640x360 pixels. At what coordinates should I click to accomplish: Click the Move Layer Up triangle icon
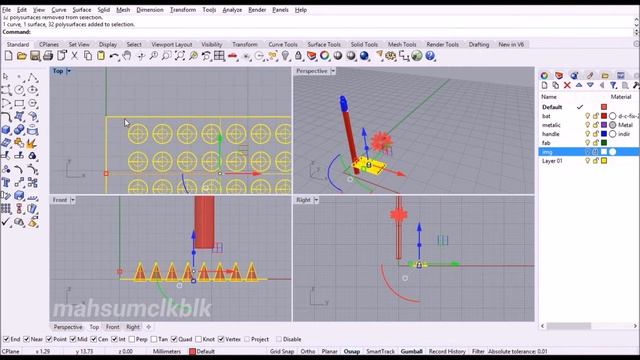(579, 85)
